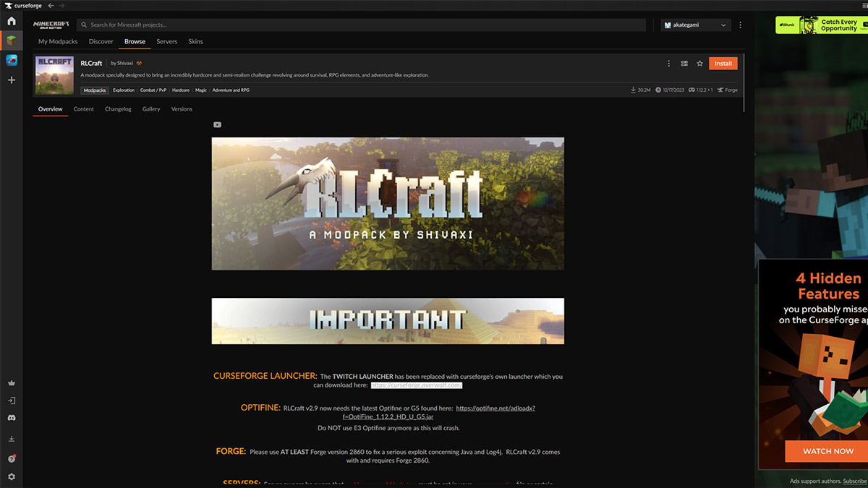Select the Browse tab
The image size is (868, 488).
[x=135, y=41]
